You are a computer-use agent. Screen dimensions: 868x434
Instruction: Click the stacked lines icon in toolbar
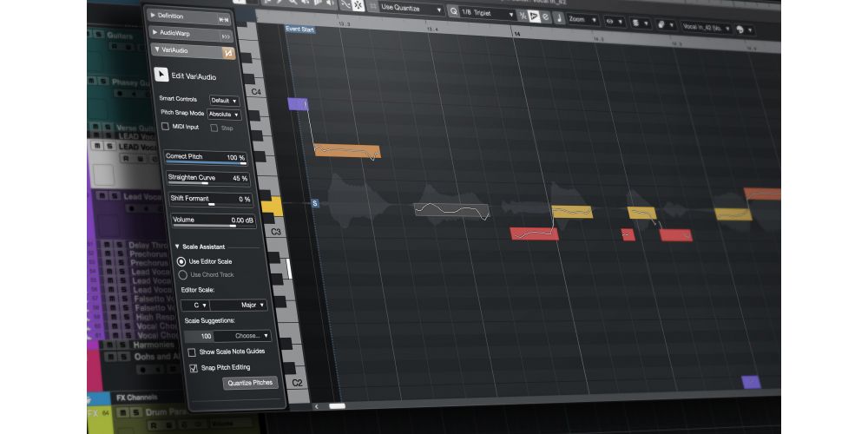click(x=637, y=23)
